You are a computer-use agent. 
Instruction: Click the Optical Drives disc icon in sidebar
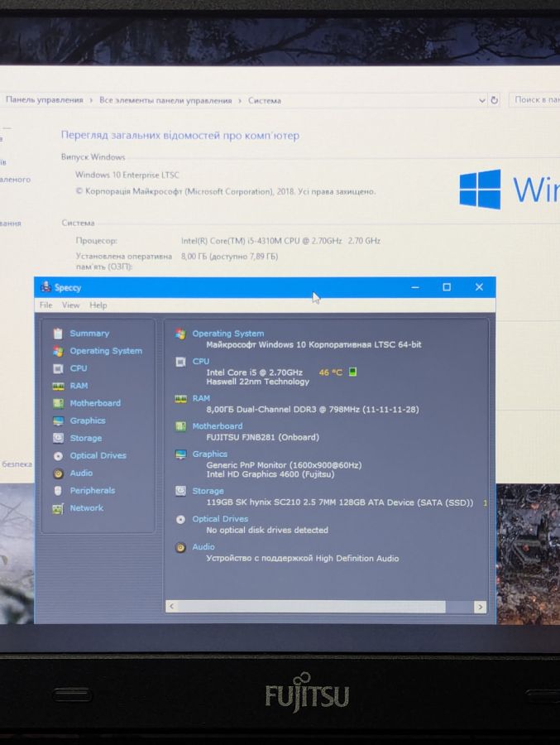pyautogui.click(x=58, y=456)
